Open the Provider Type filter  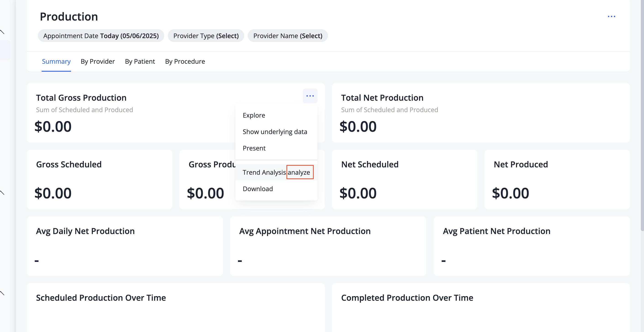tap(206, 36)
